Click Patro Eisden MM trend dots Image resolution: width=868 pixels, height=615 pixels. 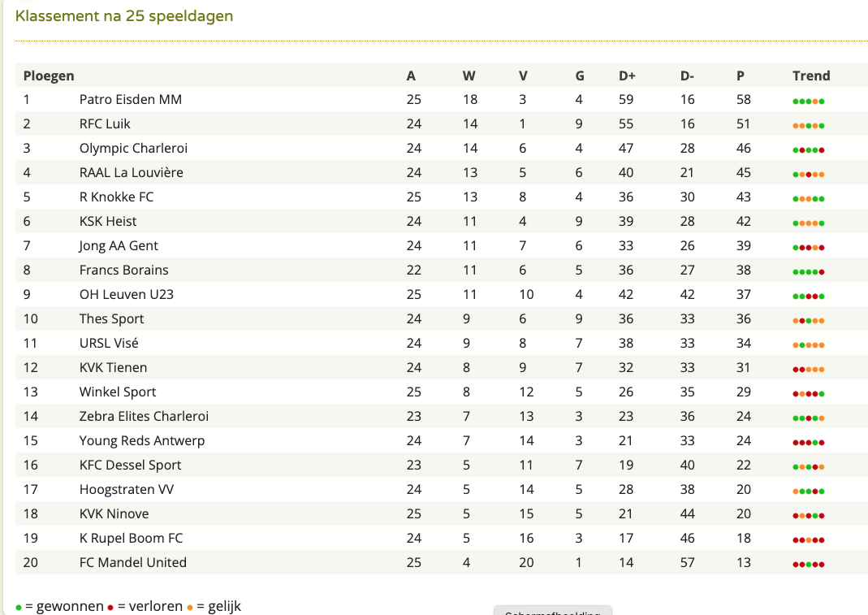point(808,102)
